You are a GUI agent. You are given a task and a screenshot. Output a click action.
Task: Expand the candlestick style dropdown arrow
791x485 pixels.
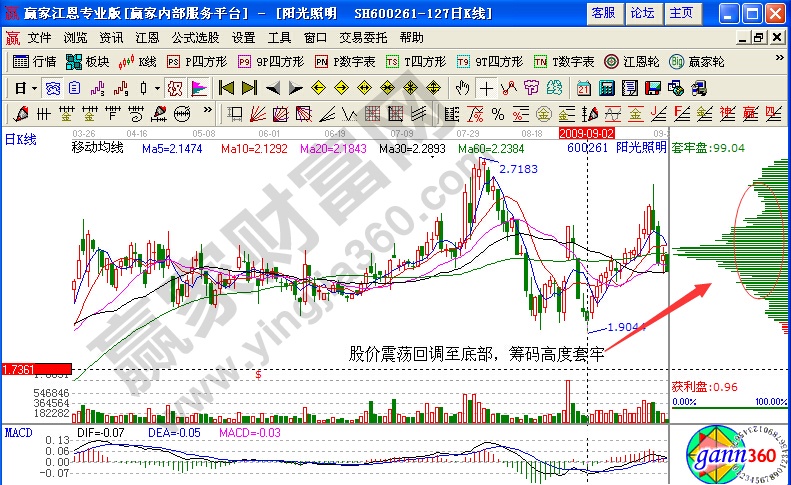(x=157, y=87)
